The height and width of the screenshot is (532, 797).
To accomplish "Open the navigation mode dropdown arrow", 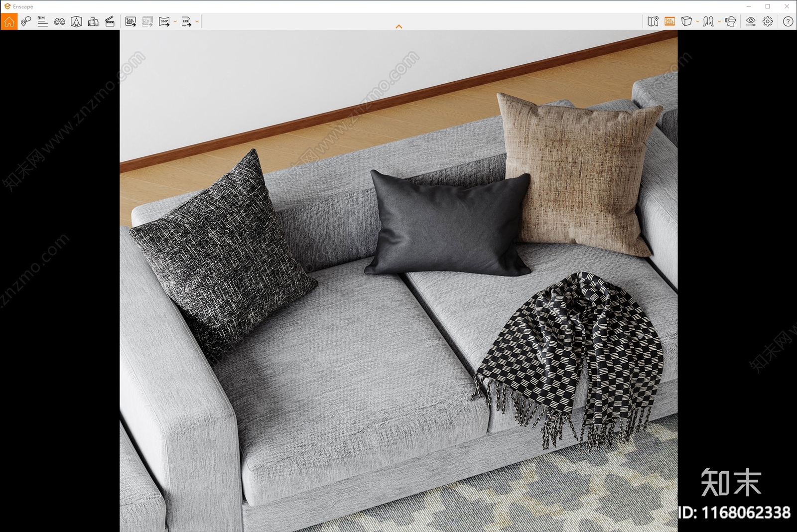I will point(719,21).
